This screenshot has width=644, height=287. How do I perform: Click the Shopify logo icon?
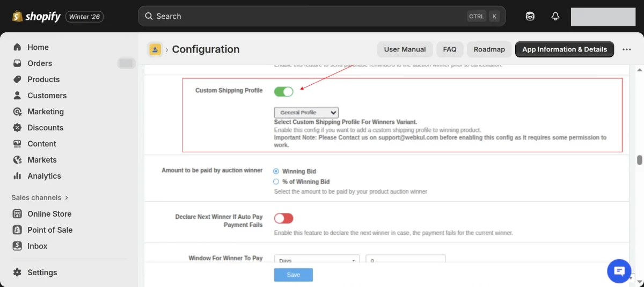[17, 16]
